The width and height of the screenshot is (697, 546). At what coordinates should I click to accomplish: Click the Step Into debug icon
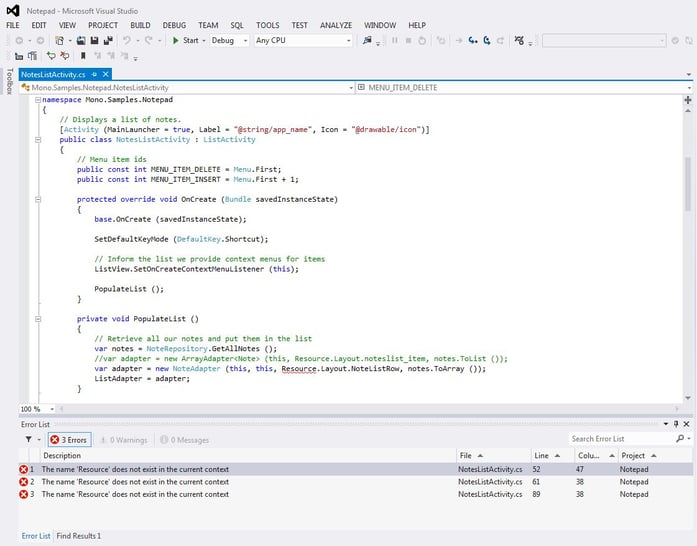pos(473,40)
